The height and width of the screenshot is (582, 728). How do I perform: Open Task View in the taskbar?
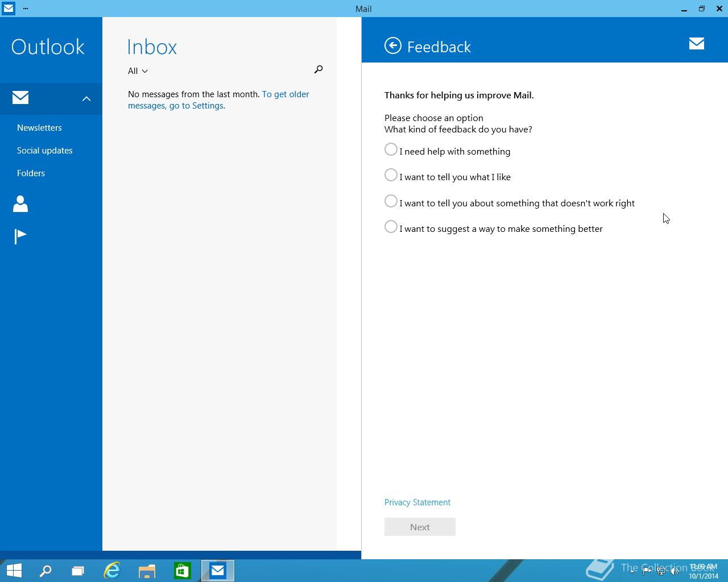(77, 571)
